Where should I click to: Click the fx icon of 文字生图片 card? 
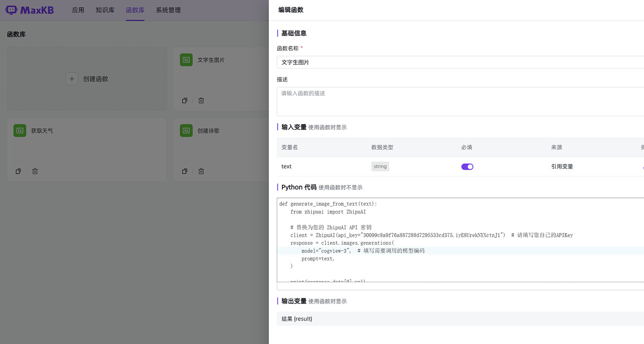(186, 60)
